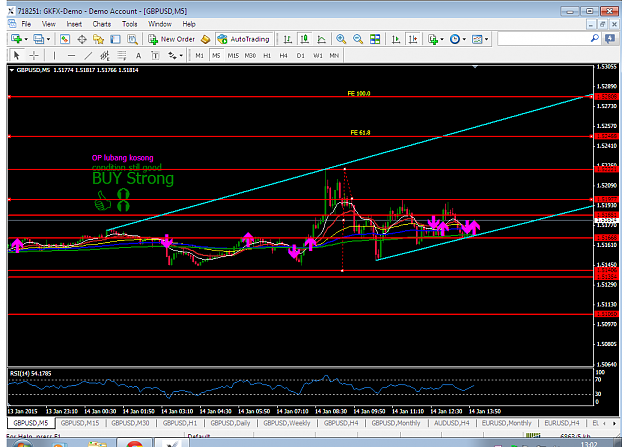Expand the Profiles dropdown arrow
Screen dimensions: 625x447
point(48,39)
